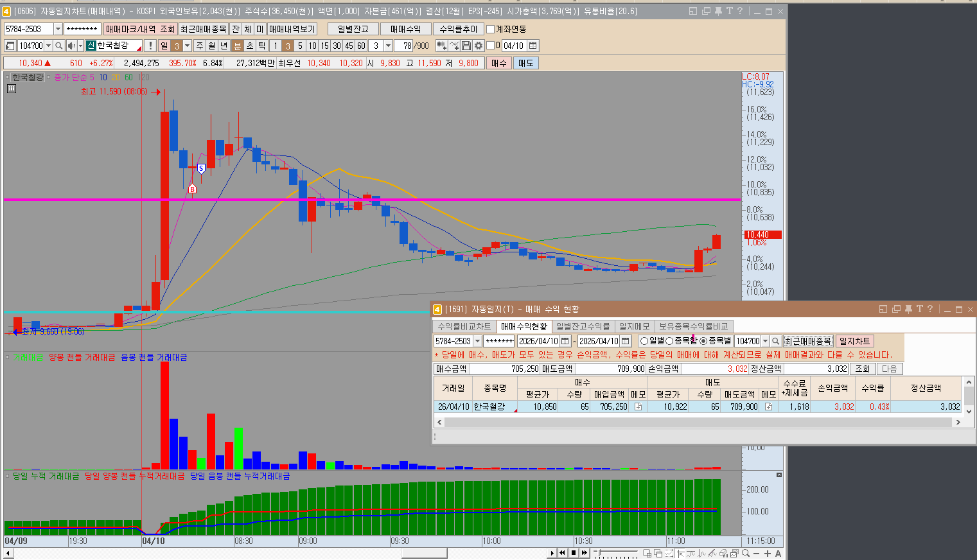The width and height of the screenshot is (977, 560).
Task: Click the grid icon at chart top-left
Action: 11,89
